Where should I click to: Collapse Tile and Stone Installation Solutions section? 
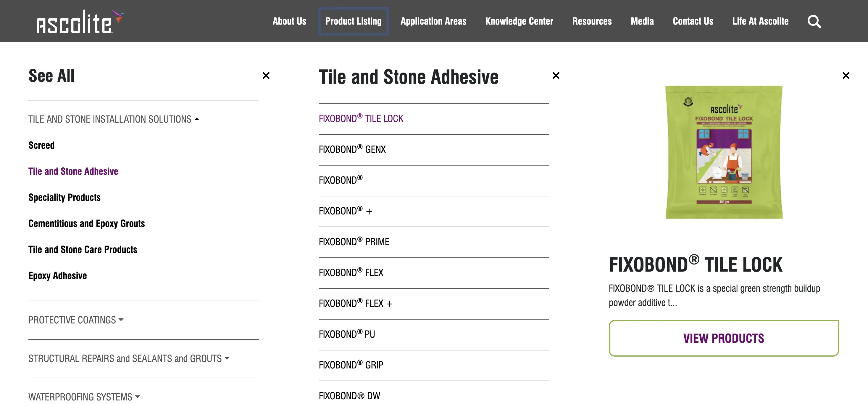click(114, 119)
